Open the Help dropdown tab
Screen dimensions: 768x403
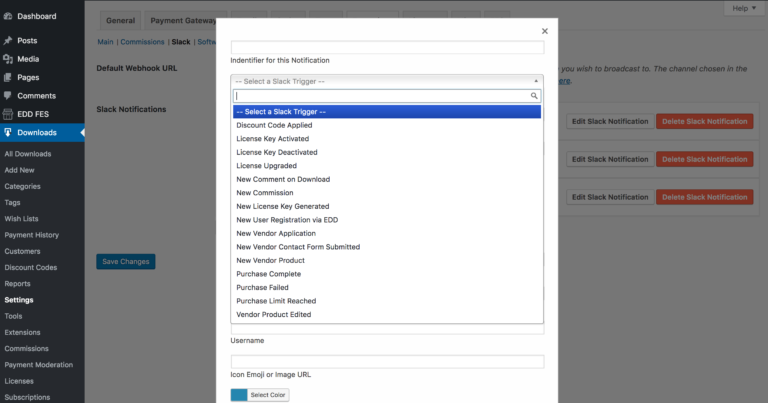pyautogui.click(x=744, y=8)
